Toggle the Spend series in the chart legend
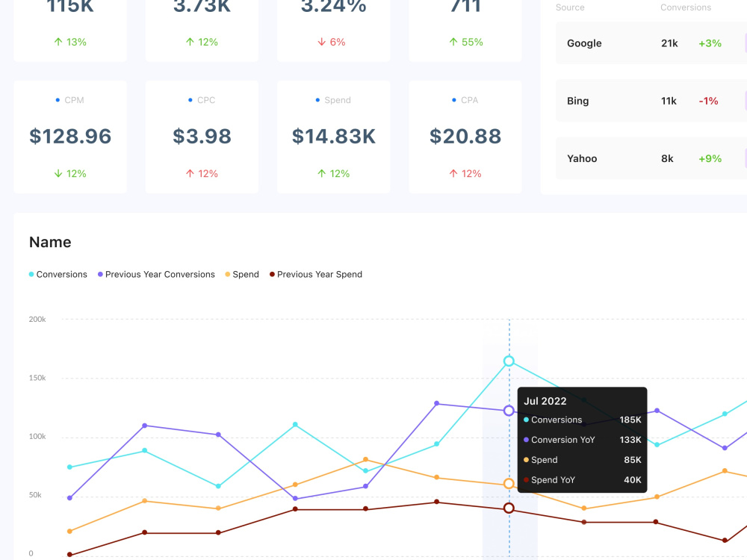 tap(242, 274)
